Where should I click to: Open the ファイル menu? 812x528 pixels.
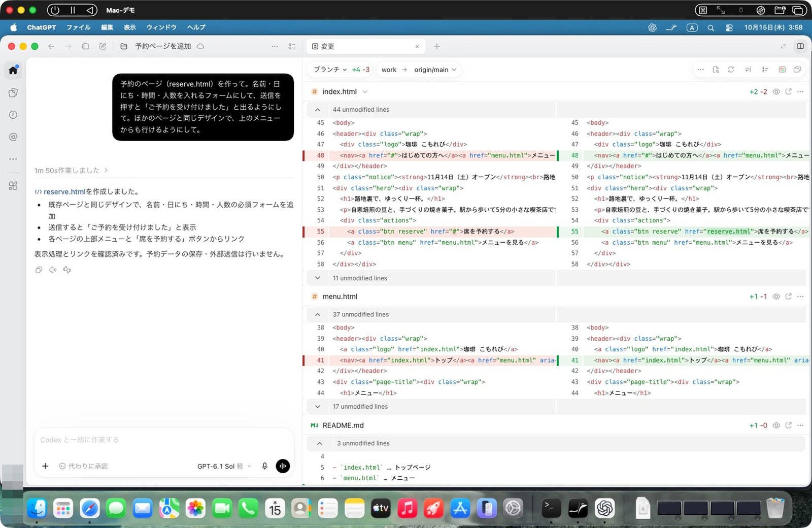[x=79, y=27]
